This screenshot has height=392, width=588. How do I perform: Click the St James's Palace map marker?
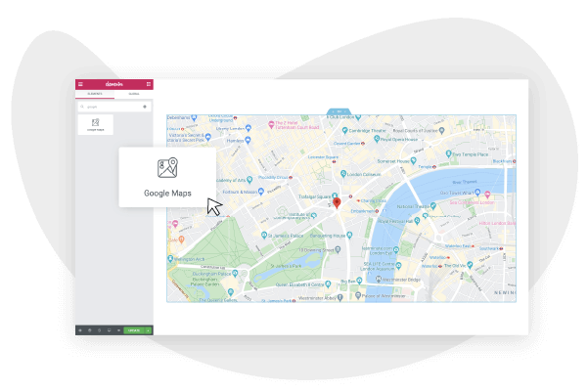(264, 235)
